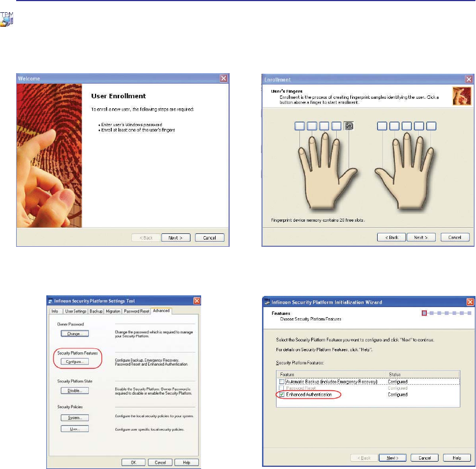Click the enrolled left thumb fingerprint box

[349, 126]
